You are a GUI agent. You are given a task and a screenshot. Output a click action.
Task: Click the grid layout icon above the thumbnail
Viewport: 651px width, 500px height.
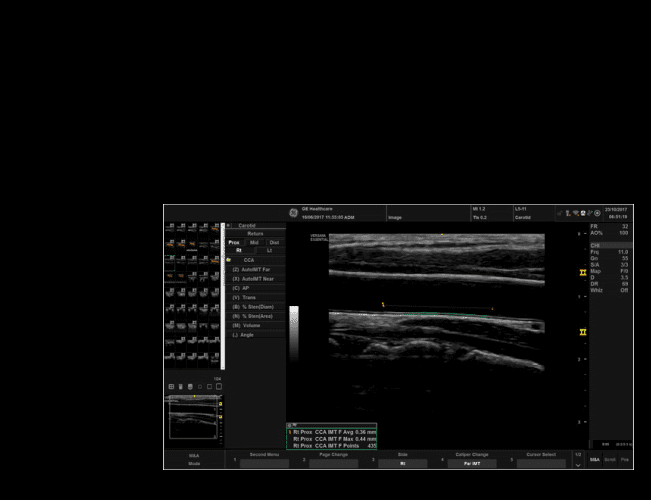(170, 386)
